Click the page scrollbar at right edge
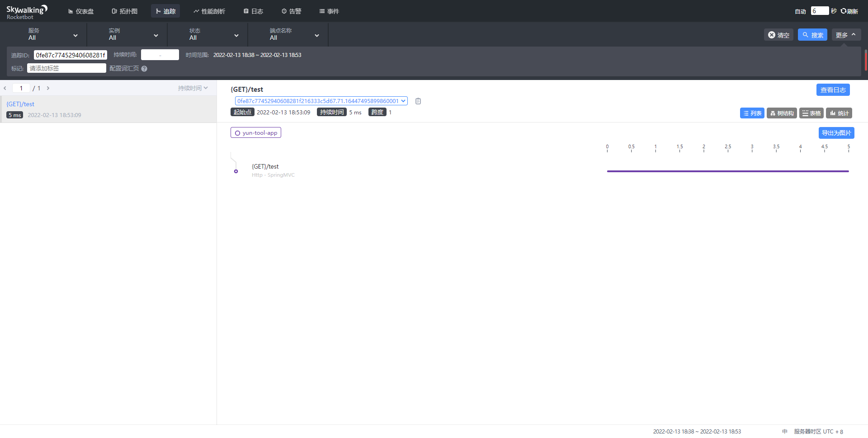This screenshot has width=868, height=438. (x=866, y=60)
